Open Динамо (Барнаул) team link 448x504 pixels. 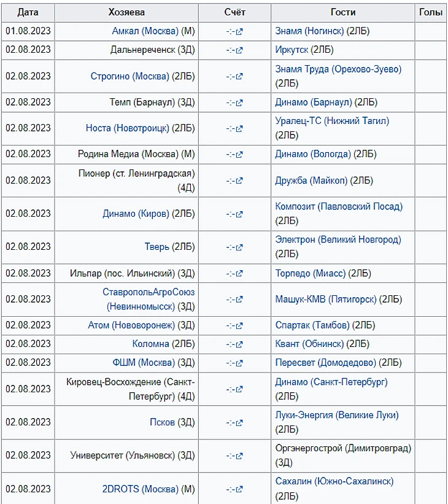click(x=314, y=103)
